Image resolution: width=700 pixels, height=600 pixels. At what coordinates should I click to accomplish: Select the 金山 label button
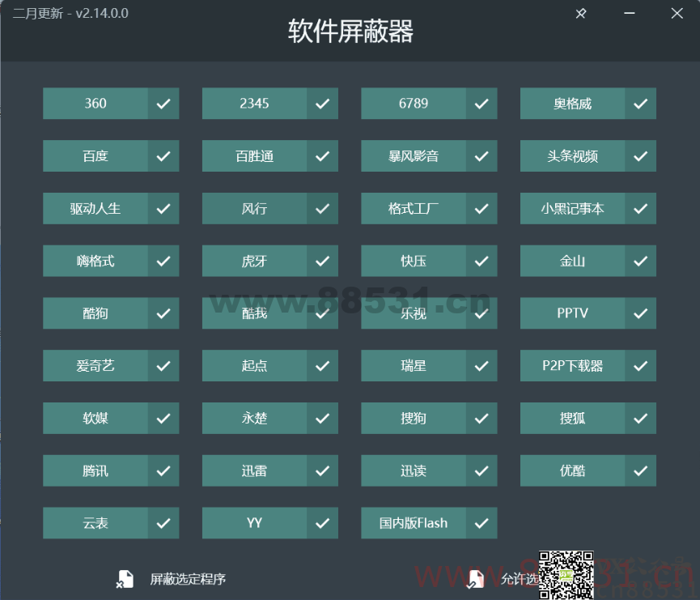572,261
